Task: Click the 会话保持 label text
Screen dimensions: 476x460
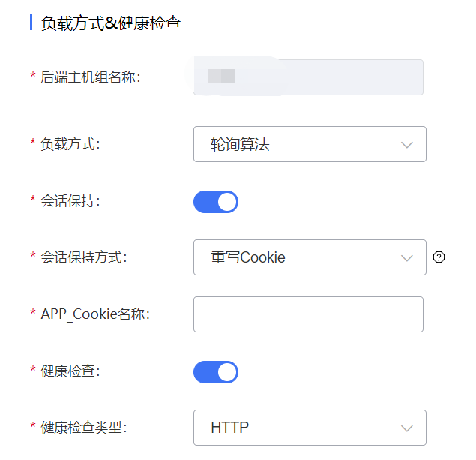Action: [70, 201]
